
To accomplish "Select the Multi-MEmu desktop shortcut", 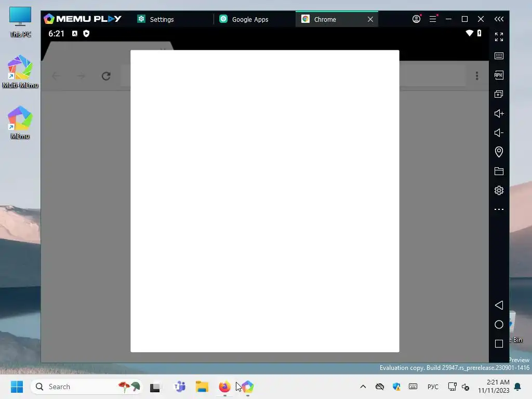I will click(x=20, y=72).
